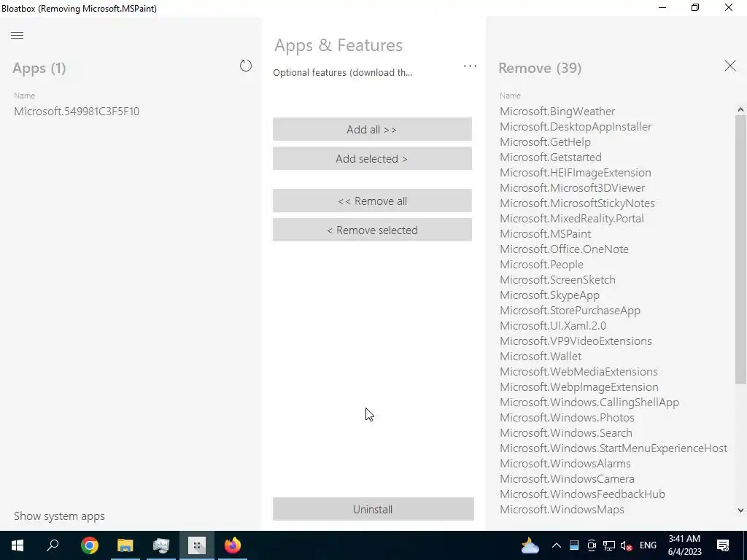Select Microsoft.Microsoft3DViewer entry

tap(572, 187)
